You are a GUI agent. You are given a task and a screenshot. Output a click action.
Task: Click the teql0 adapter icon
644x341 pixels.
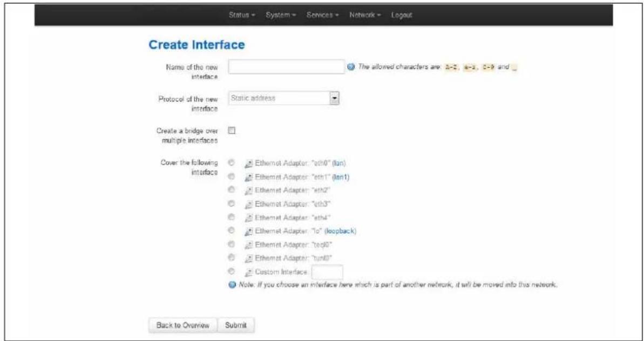coord(249,244)
